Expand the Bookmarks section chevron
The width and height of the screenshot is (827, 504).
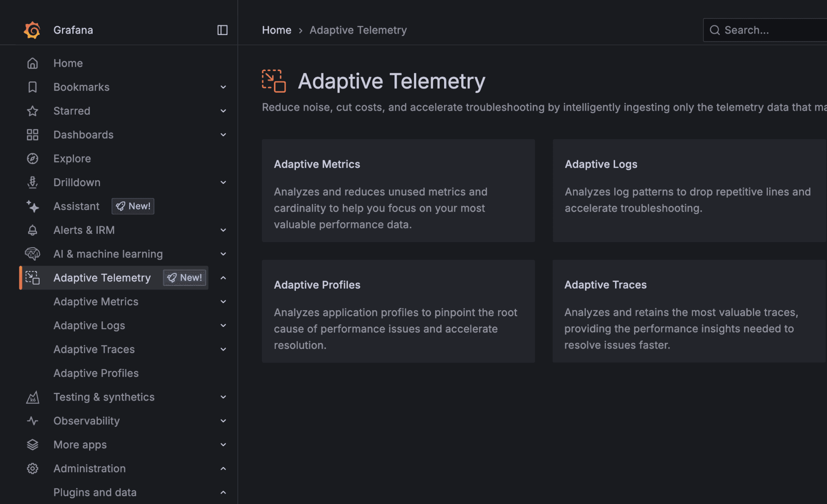pos(223,87)
